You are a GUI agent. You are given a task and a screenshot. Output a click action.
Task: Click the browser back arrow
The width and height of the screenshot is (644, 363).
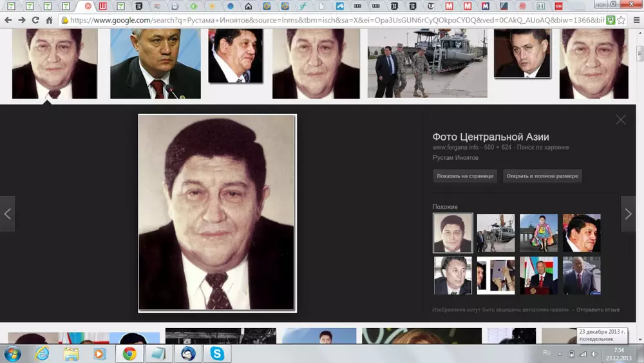(x=8, y=20)
